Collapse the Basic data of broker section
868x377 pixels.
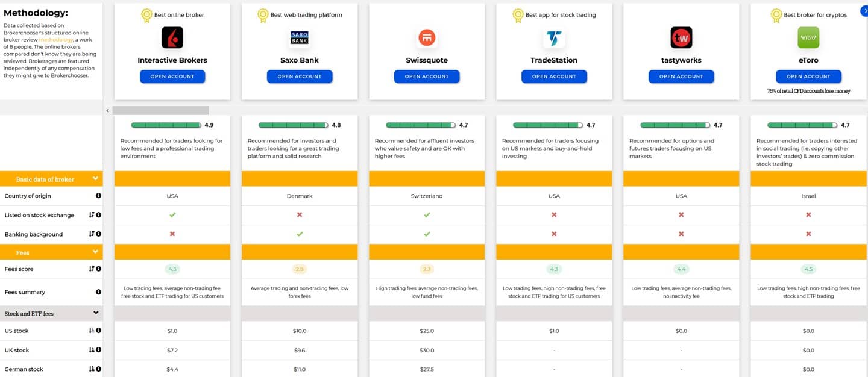pyautogui.click(x=95, y=179)
